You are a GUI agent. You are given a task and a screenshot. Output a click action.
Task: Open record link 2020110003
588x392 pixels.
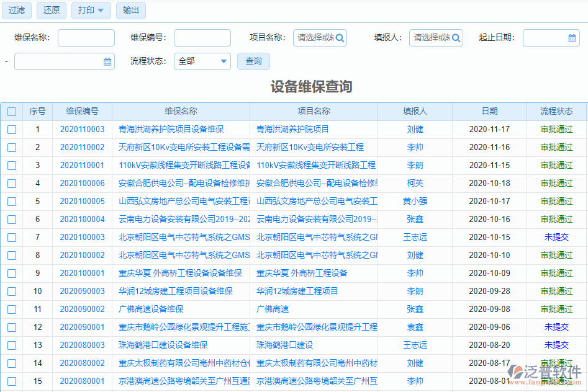pyautogui.click(x=82, y=129)
